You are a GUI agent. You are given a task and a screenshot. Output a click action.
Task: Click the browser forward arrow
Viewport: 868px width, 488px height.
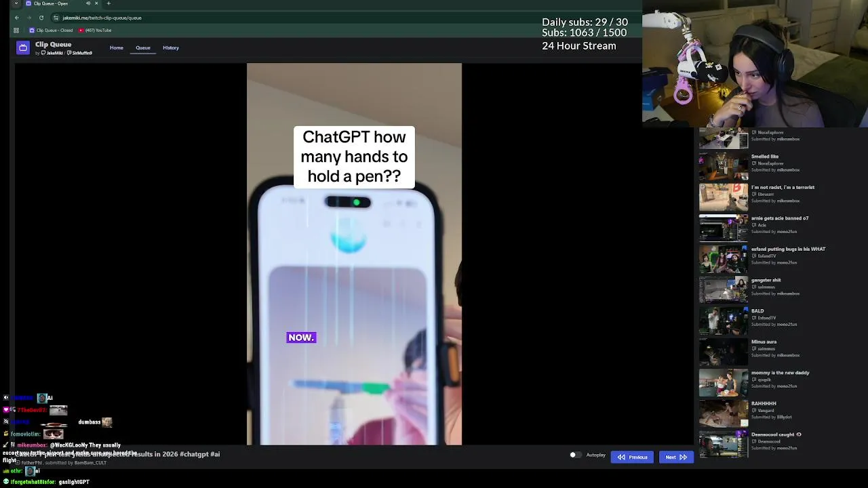tap(29, 18)
